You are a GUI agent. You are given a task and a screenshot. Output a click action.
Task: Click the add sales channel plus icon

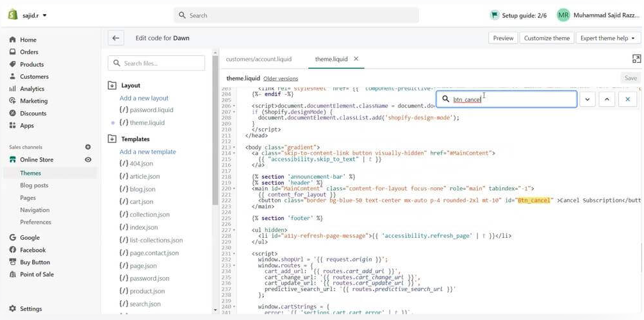(88, 147)
